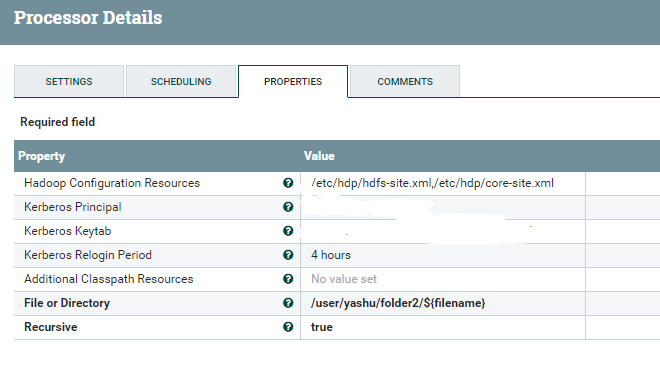Select the File or Directory property name
This screenshot has width=660, height=387.
point(67,303)
